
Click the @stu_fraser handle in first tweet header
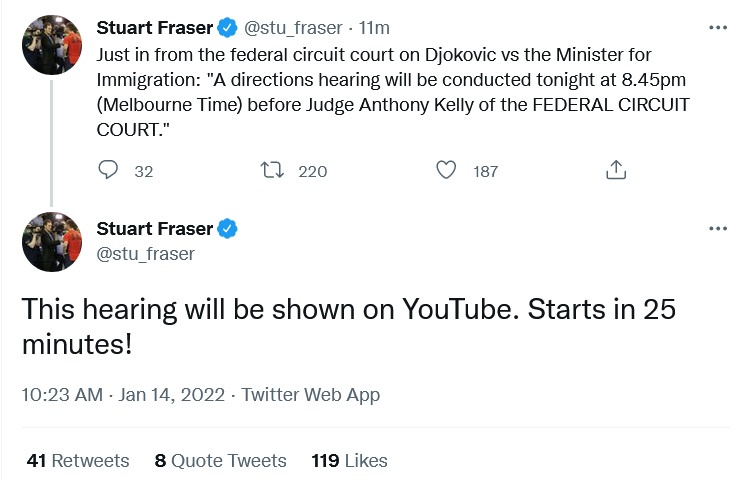coord(288,27)
